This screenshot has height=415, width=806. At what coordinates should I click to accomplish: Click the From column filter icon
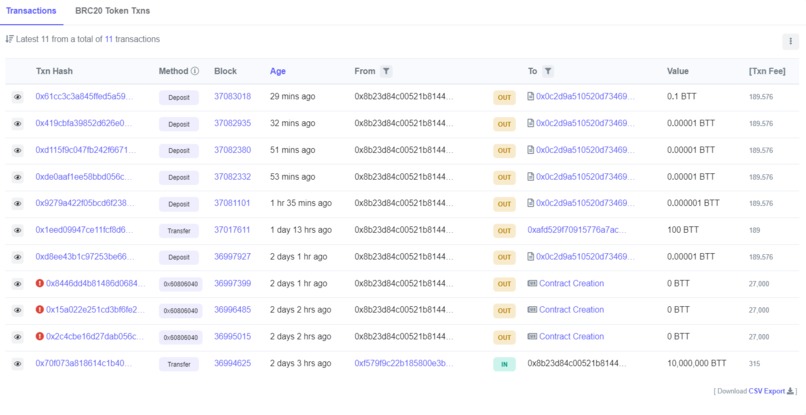coord(386,71)
